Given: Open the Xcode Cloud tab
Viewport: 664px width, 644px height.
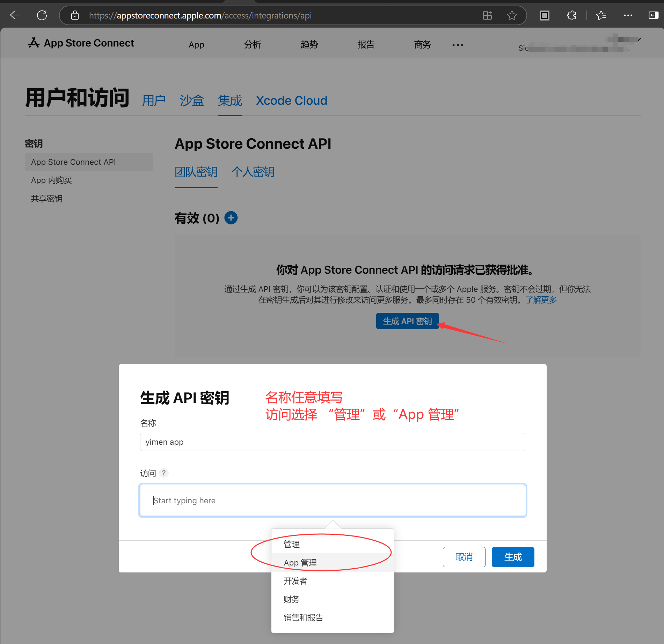Looking at the screenshot, I should click(291, 101).
